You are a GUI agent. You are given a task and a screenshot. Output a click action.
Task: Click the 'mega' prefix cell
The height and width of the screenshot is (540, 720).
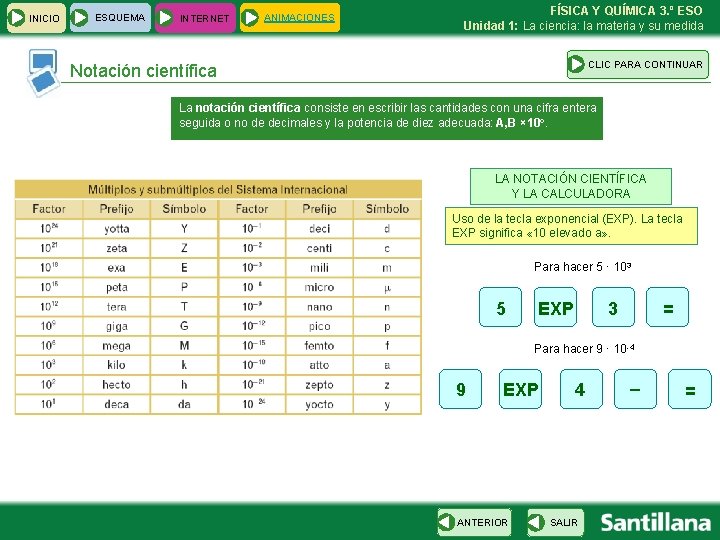click(x=117, y=345)
